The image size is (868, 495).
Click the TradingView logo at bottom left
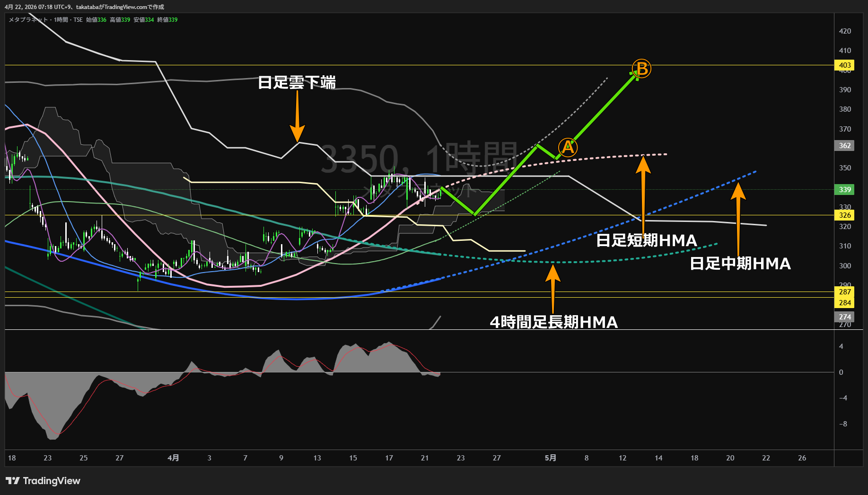tap(43, 481)
